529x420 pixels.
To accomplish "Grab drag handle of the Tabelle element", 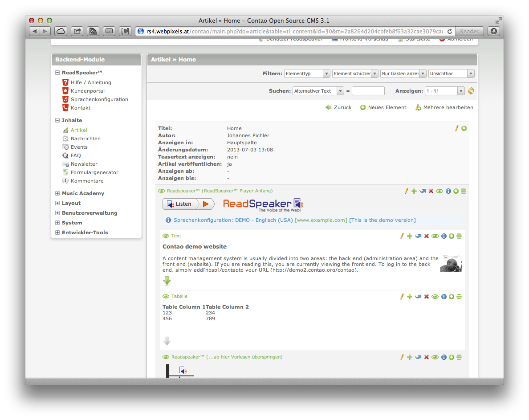I will [459, 297].
